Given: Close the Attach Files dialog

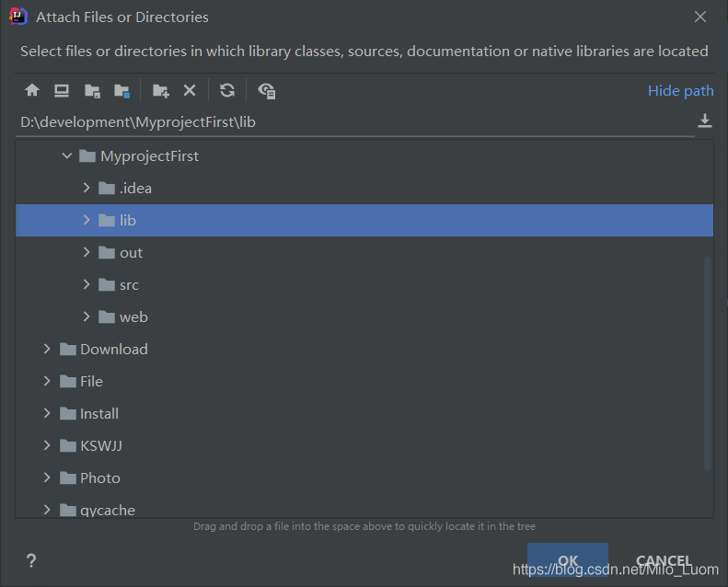Looking at the screenshot, I should (700, 17).
